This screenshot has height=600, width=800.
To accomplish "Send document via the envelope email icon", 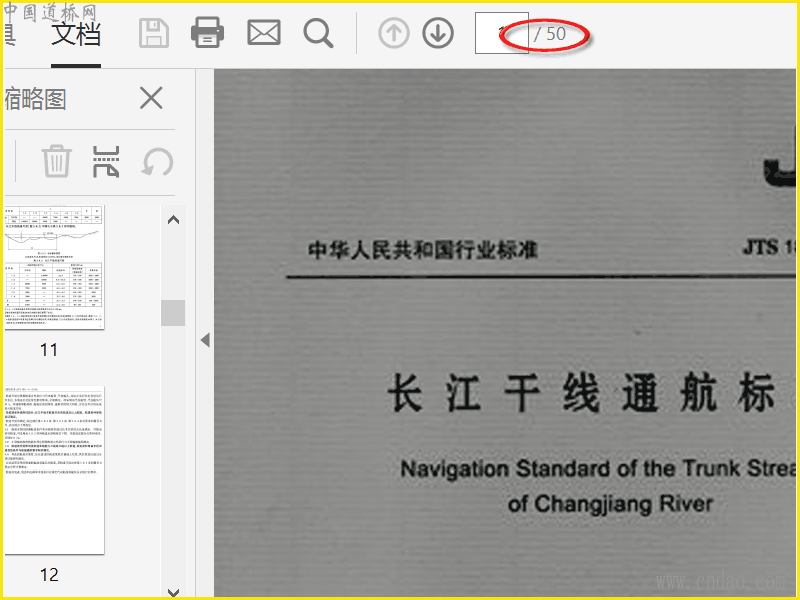I will [264, 33].
